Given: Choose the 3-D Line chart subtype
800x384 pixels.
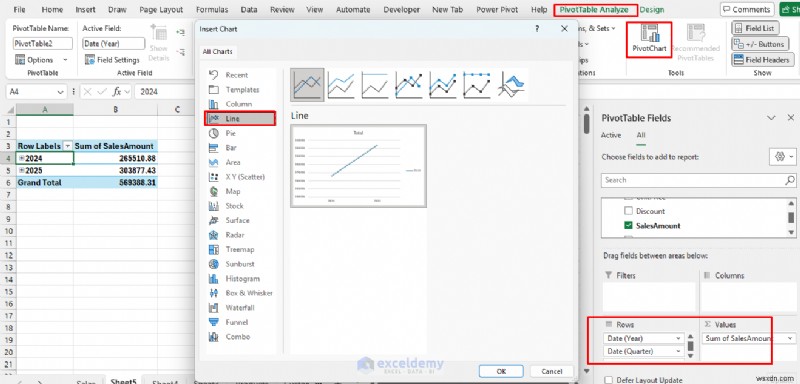Looking at the screenshot, I should tap(512, 85).
